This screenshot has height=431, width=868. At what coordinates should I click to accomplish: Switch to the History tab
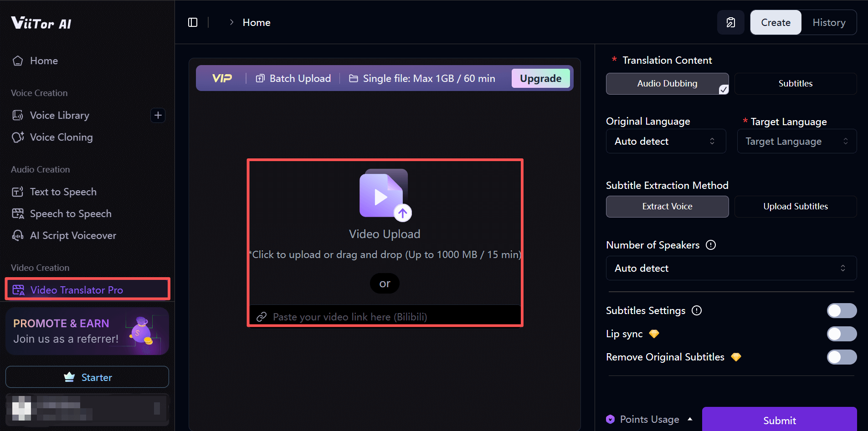[x=828, y=22]
